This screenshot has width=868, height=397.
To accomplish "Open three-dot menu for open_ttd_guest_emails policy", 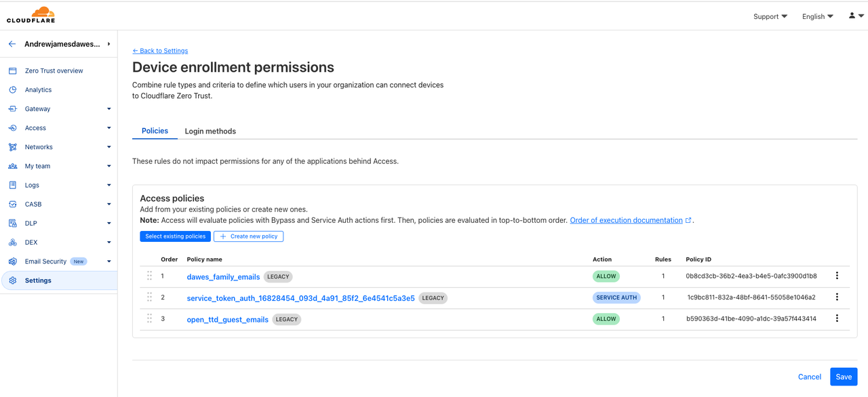I will tap(837, 318).
